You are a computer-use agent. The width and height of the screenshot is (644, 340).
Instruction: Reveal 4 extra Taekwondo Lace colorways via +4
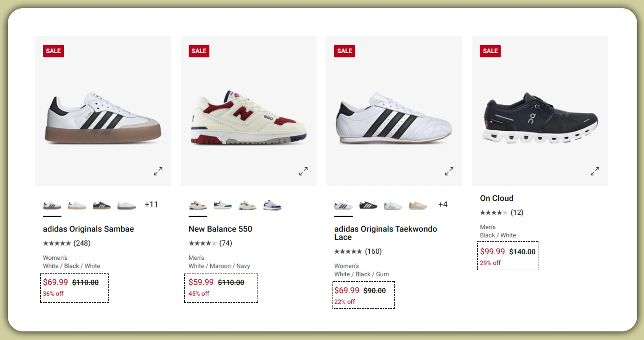tap(443, 205)
